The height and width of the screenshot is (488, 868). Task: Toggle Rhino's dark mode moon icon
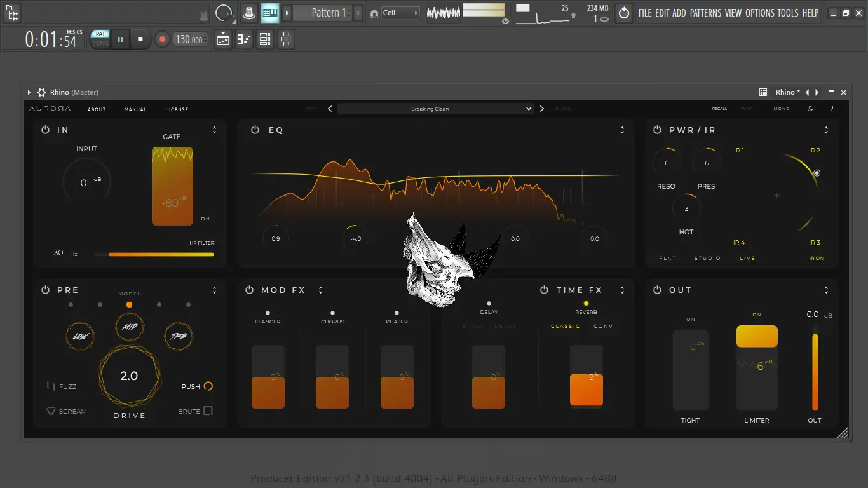click(810, 109)
